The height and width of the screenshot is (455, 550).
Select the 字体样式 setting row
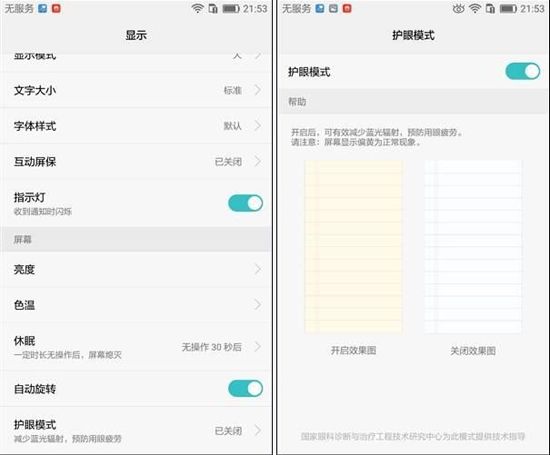136,126
